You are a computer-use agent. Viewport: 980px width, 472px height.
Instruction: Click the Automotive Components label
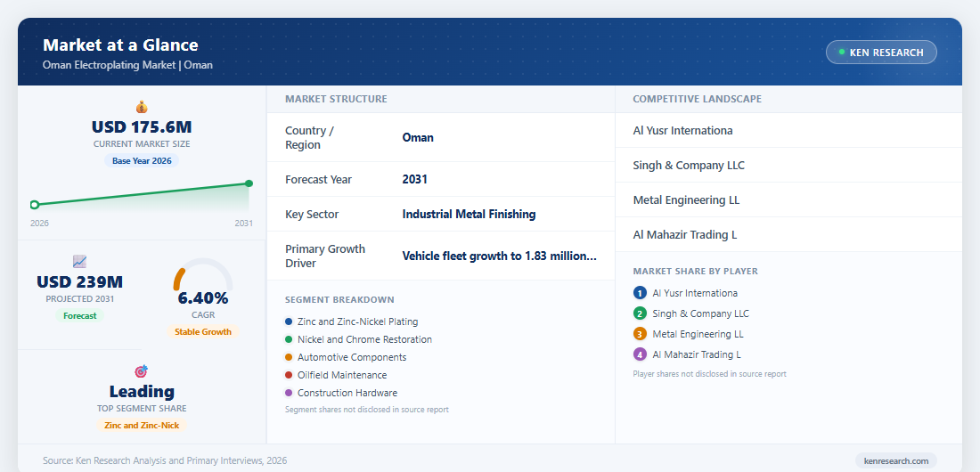pos(352,358)
